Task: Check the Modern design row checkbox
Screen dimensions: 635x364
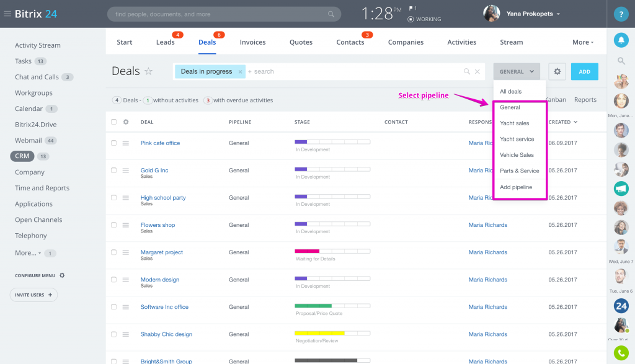Action: [x=114, y=280]
